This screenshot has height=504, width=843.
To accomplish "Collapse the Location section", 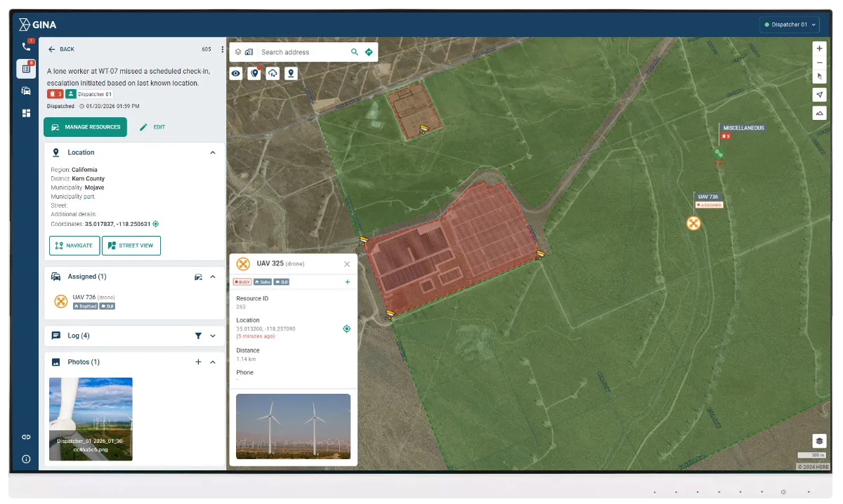I will tap(213, 152).
